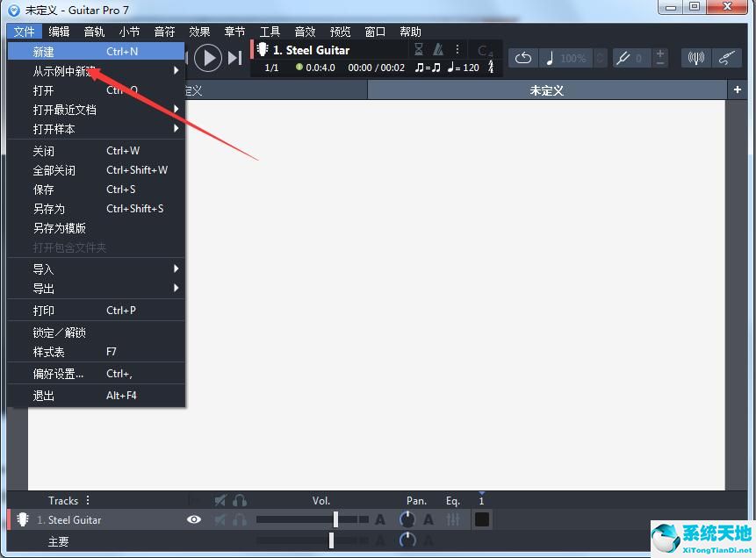The image size is (756, 558).
Task: Open the tuner icon
Action: 695,58
